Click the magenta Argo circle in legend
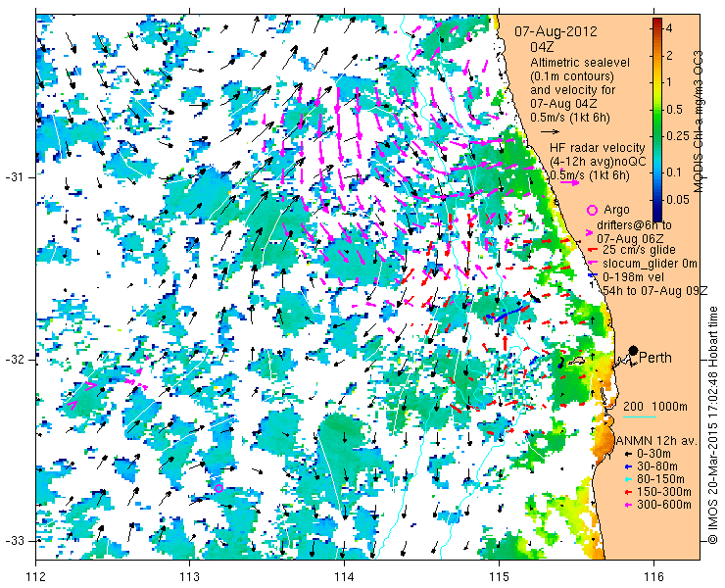Screen dimensions: 725x588 click(x=592, y=210)
